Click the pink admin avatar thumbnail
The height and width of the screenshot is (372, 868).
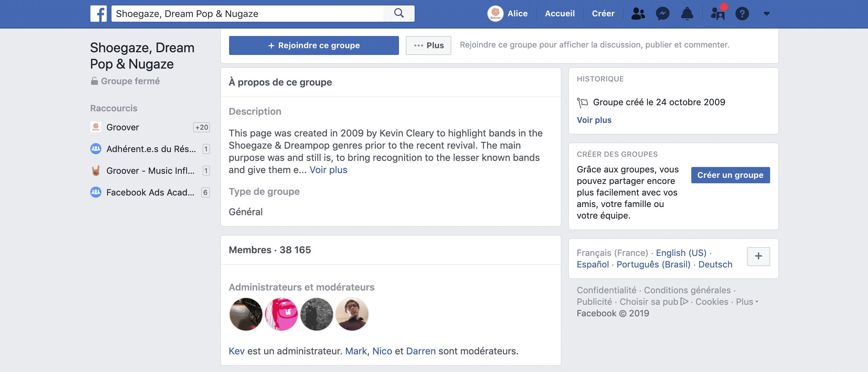tap(281, 314)
